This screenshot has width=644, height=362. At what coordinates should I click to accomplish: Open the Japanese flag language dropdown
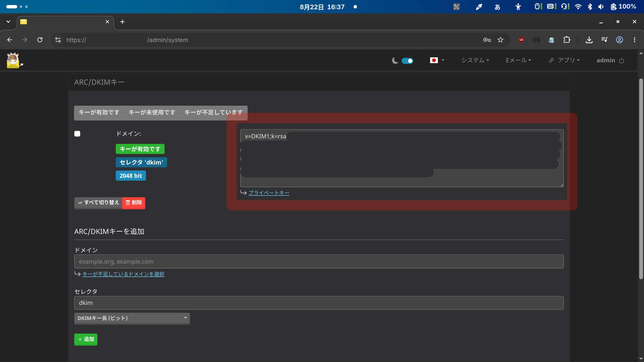click(x=437, y=60)
